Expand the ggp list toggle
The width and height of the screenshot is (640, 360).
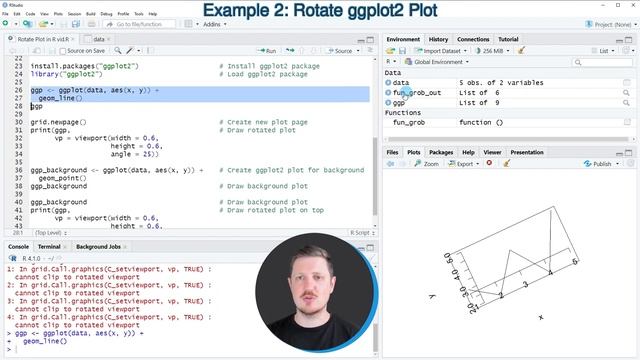click(x=388, y=103)
